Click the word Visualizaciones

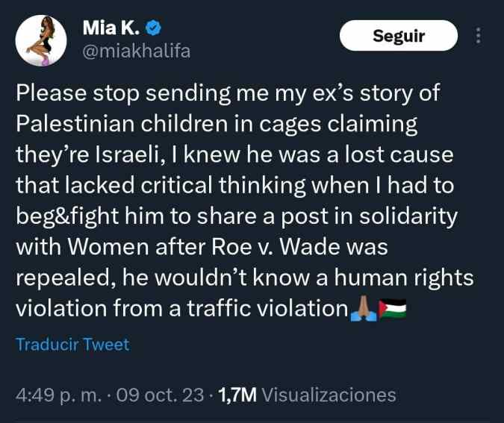point(330,395)
